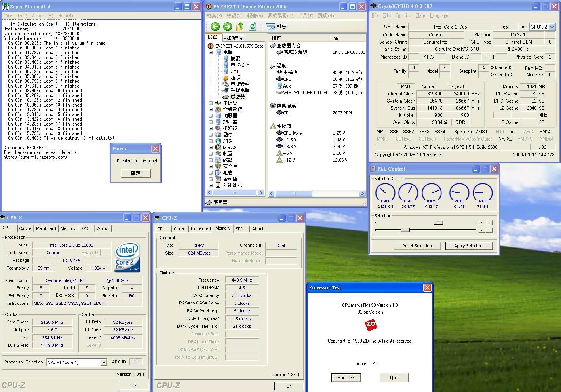Click lower slider left arrow in PLL Control
The image size is (561, 392).
pos(482,230)
